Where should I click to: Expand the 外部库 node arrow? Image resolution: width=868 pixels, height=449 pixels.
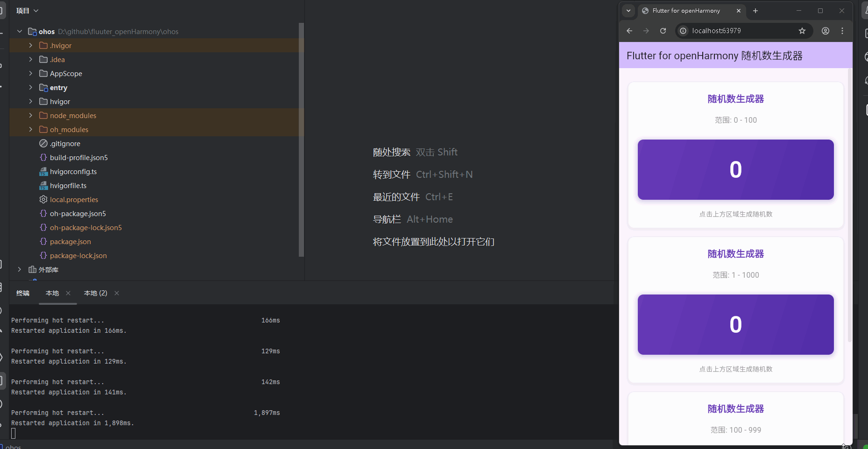[20, 269]
